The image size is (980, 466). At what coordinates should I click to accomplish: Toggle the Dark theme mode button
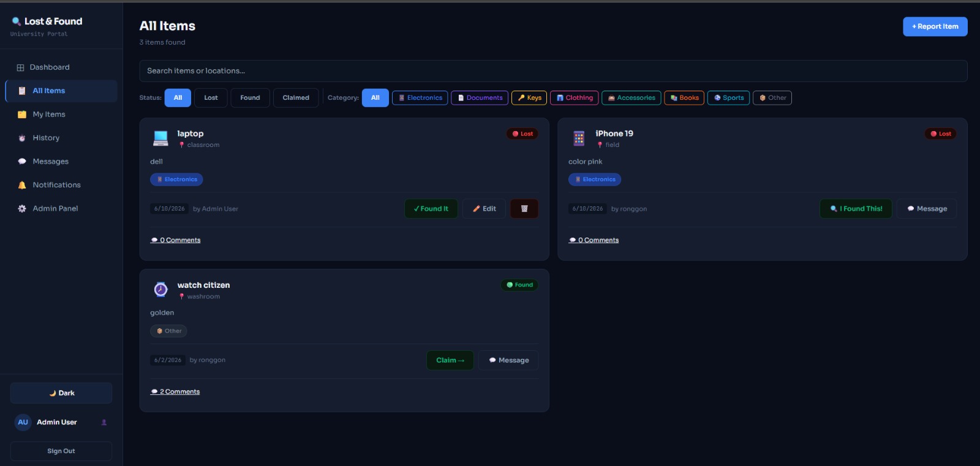61,393
